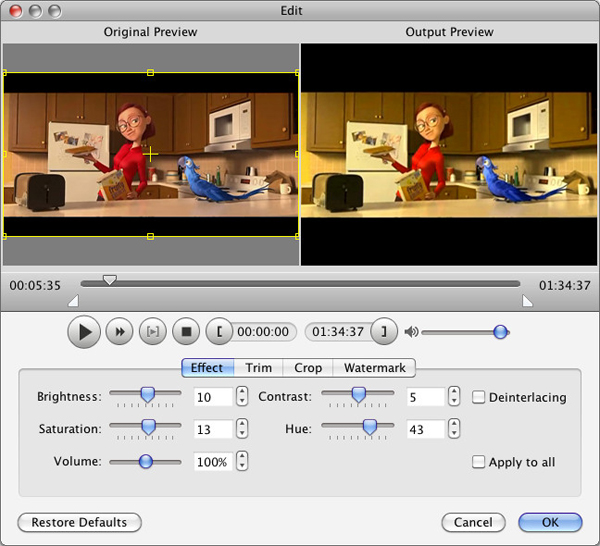Viewport: 600px width, 546px height.
Task: Set trim start with left bracket button
Action: click(219, 332)
